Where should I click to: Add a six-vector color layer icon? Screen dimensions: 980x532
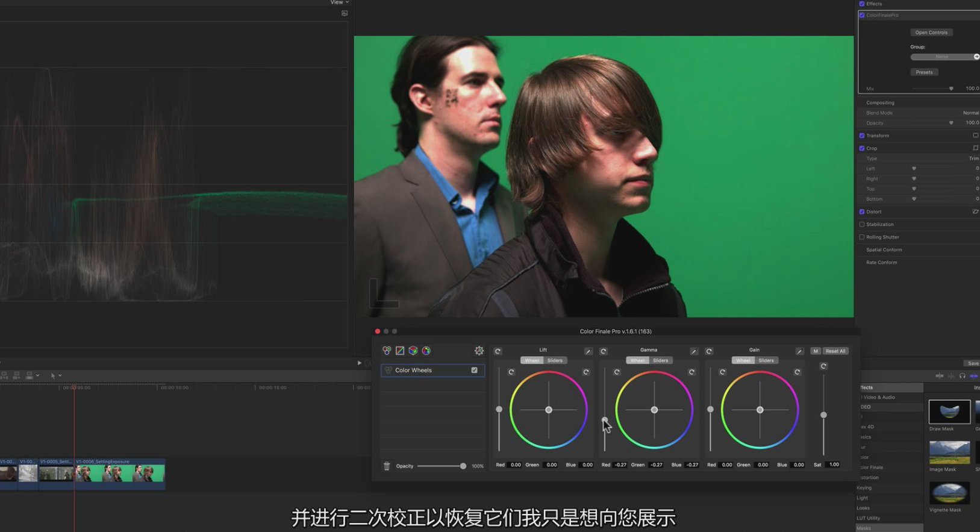tap(426, 351)
